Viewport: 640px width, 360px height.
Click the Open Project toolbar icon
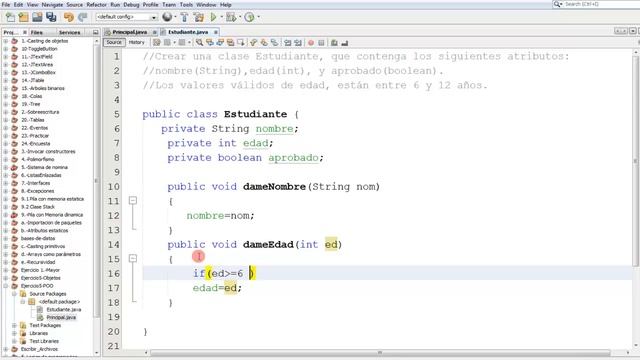coord(37,17)
